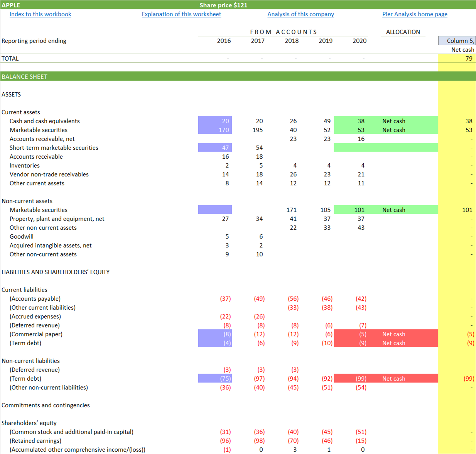476x454 pixels.
Task: Click Commitments and contingencies label
Action: pyautogui.click(x=46, y=405)
